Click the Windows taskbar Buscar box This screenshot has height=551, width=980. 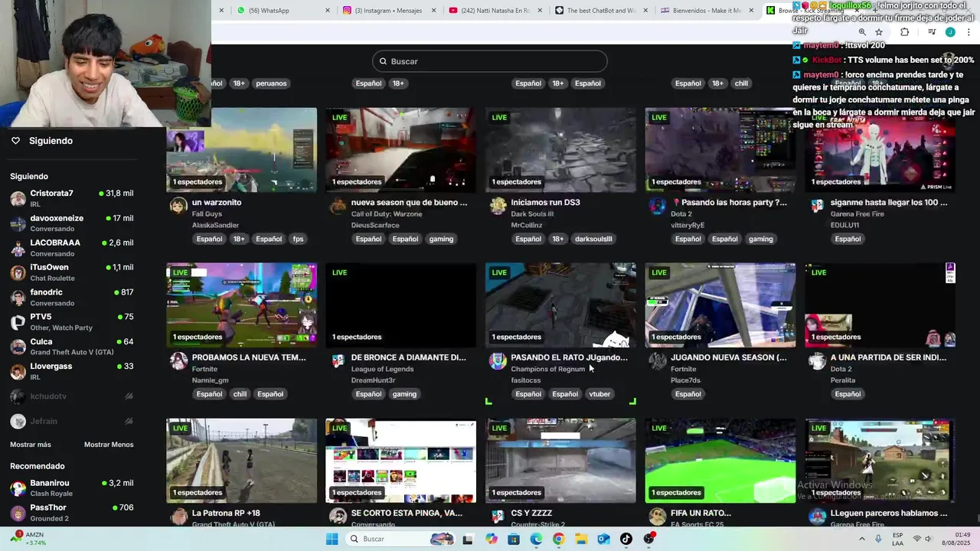399,539
